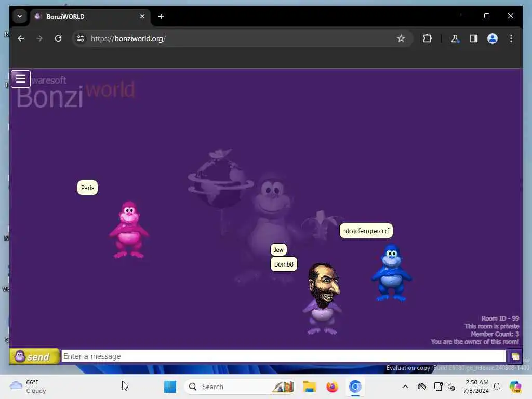Open the muted volume tray icon

click(451, 387)
